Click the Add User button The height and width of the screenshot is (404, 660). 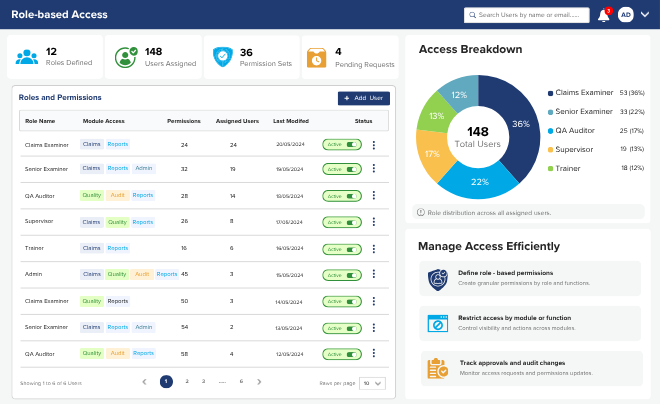pos(364,98)
